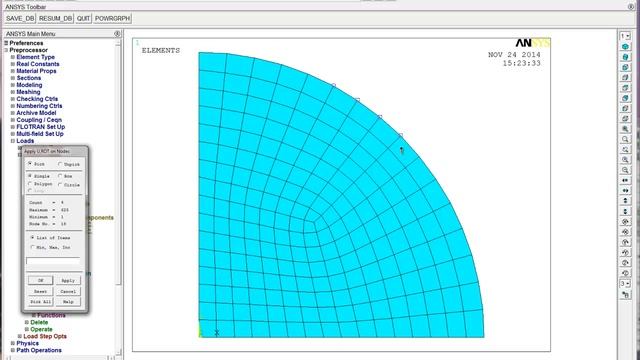Pan the model up

(625, 201)
